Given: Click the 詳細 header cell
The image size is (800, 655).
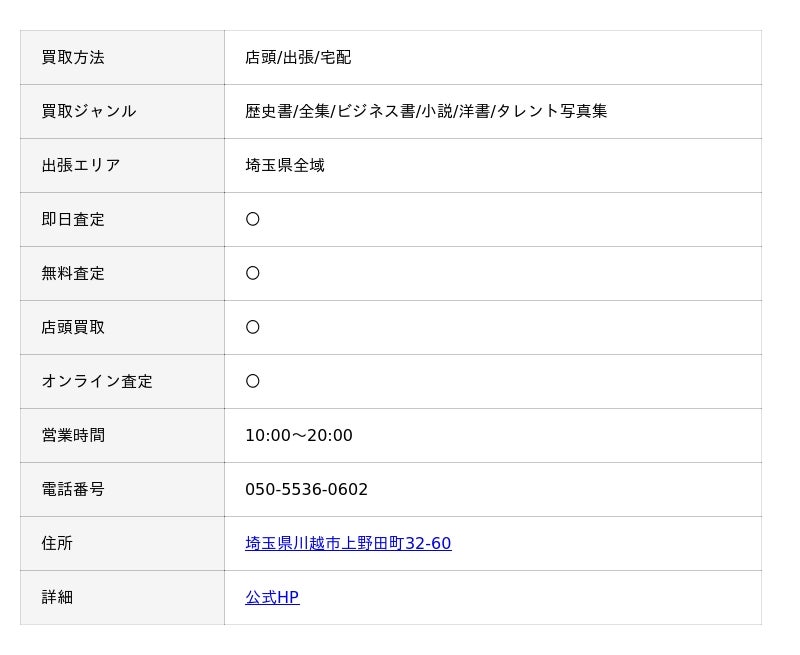Looking at the screenshot, I should pos(122,598).
